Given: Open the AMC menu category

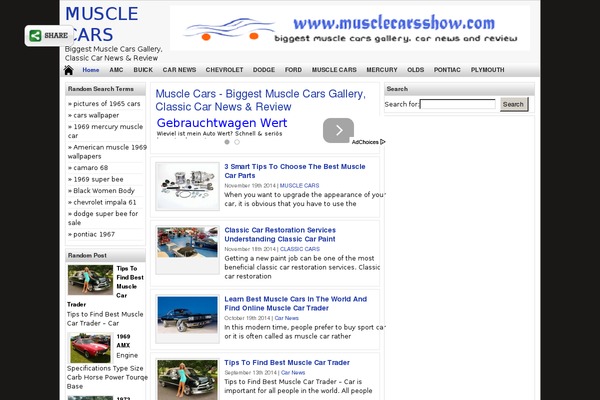Looking at the screenshot, I should [x=116, y=70].
